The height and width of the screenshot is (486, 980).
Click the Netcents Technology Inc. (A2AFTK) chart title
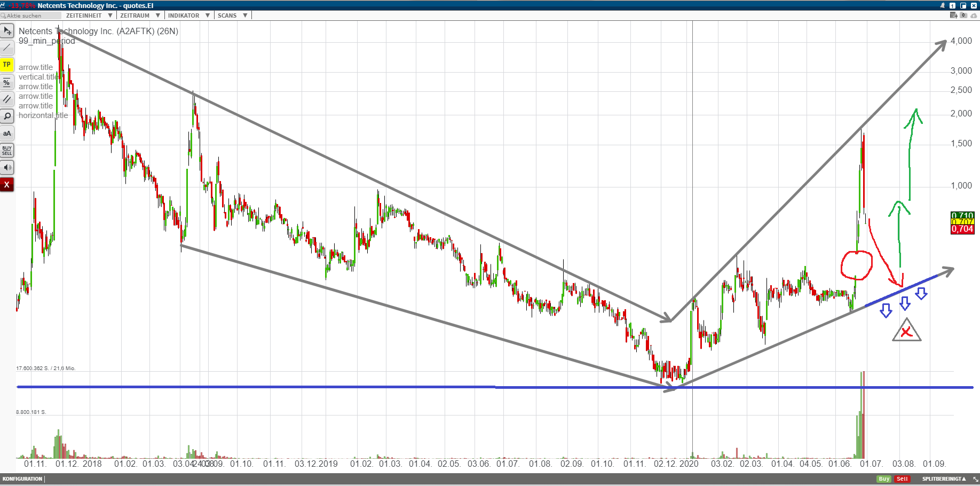coord(98,31)
